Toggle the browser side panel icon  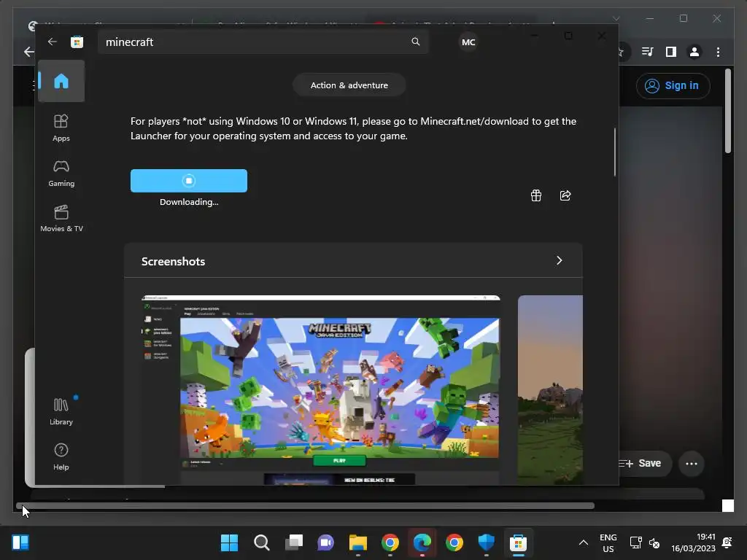671,52
